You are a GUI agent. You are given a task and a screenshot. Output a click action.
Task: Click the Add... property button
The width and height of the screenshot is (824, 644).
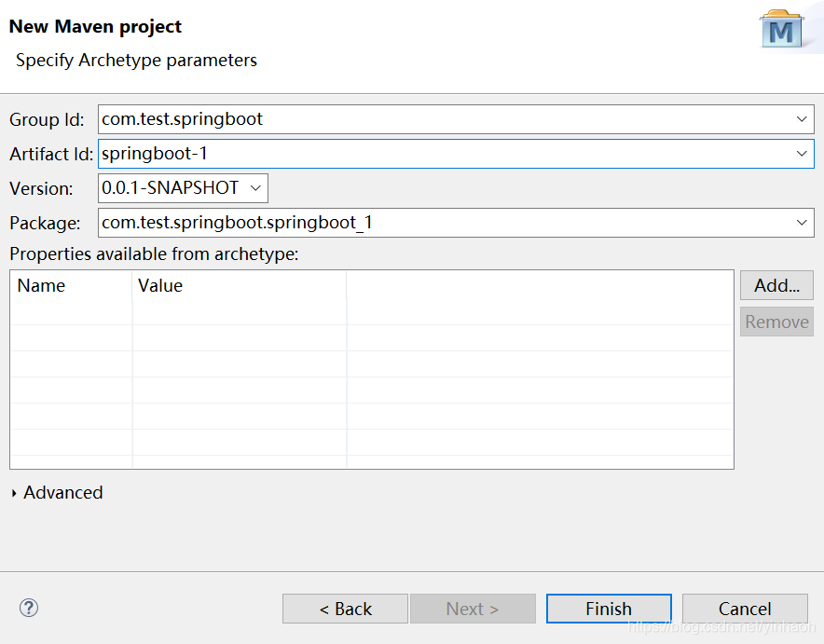coord(776,285)
